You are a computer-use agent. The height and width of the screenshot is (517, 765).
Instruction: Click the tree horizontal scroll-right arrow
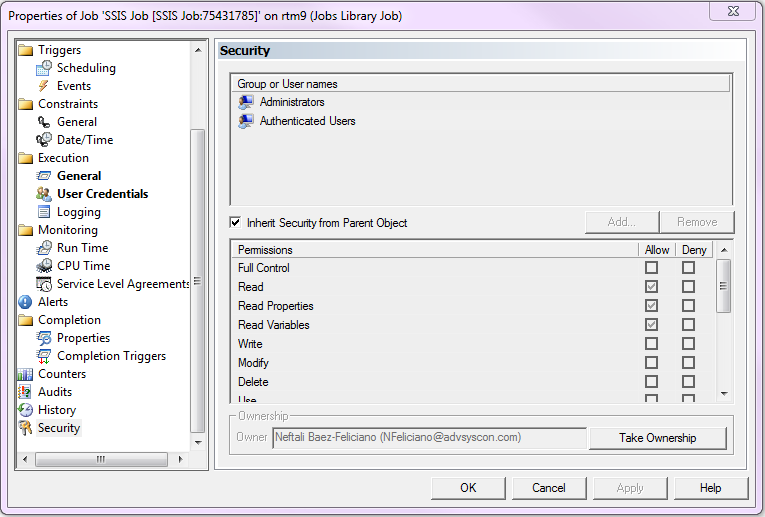[x=181, y=459]
